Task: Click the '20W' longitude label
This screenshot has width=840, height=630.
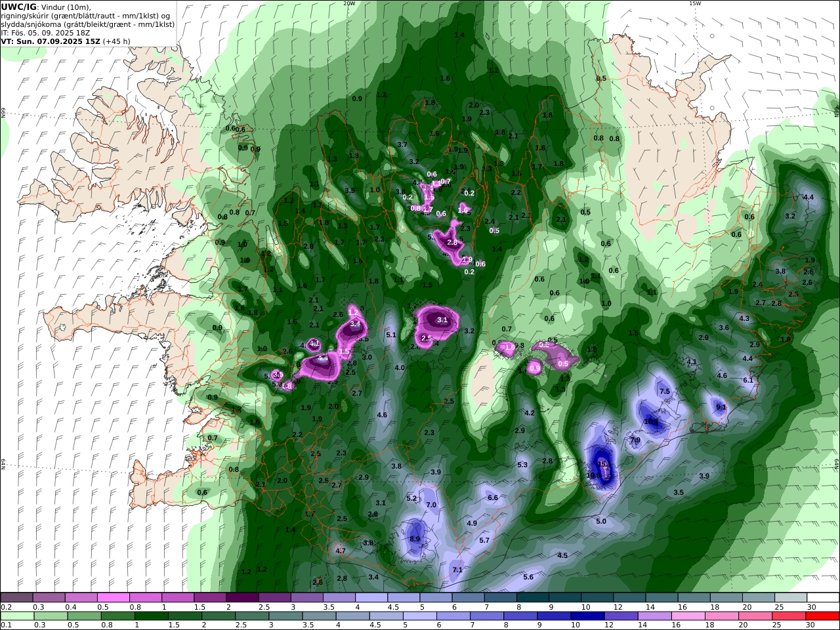Action: pyautogui.click(x=349, y=3)
